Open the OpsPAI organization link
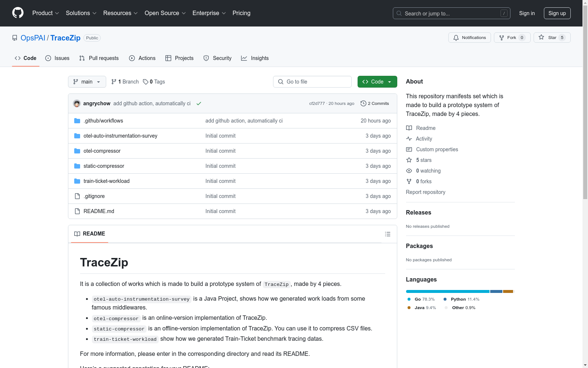This screenshot has width=588, height=368. pyautogui.click(x=33, y=38)
